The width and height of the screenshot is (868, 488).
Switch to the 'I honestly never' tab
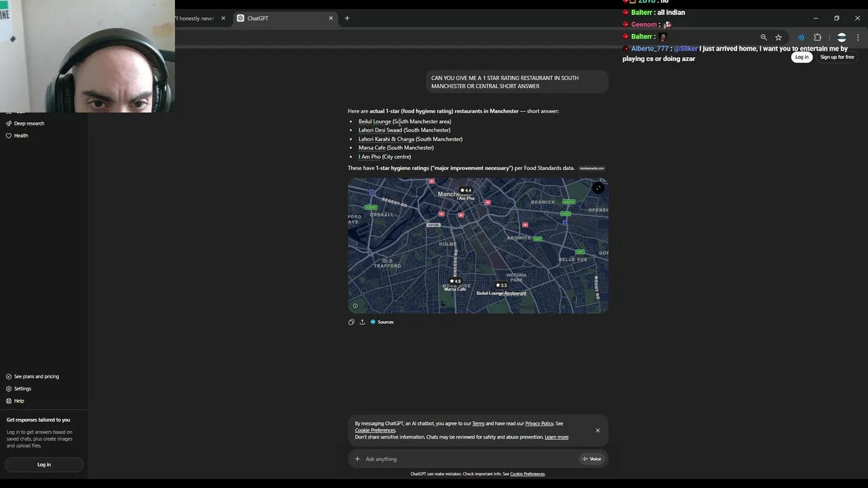click(196, 18)
